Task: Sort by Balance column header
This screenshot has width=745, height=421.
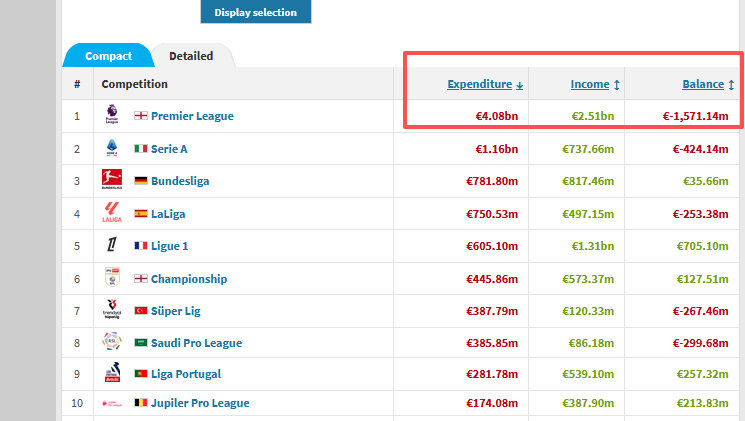Action: (x=703, y=84)
